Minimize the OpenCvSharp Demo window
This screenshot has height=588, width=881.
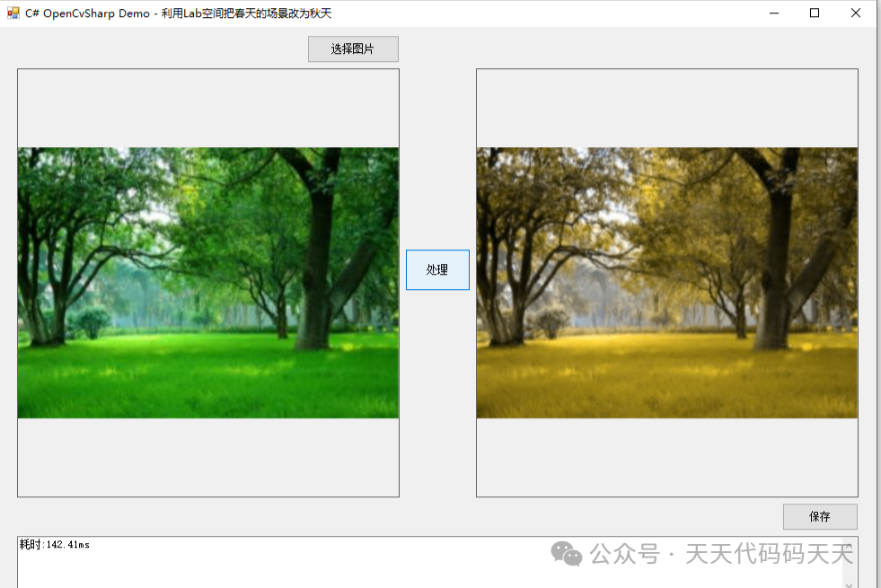(x=774, y=13)
